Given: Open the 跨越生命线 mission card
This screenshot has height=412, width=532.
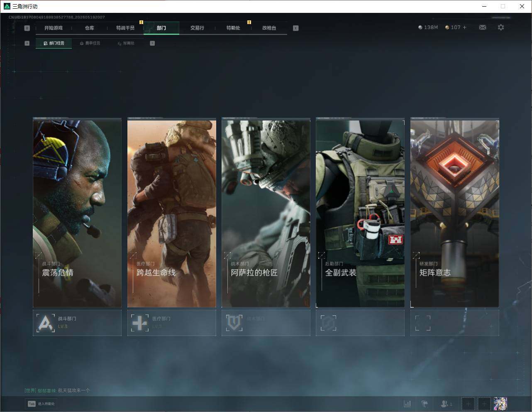Looking at the screenshot, I should (x=172, y=213).
